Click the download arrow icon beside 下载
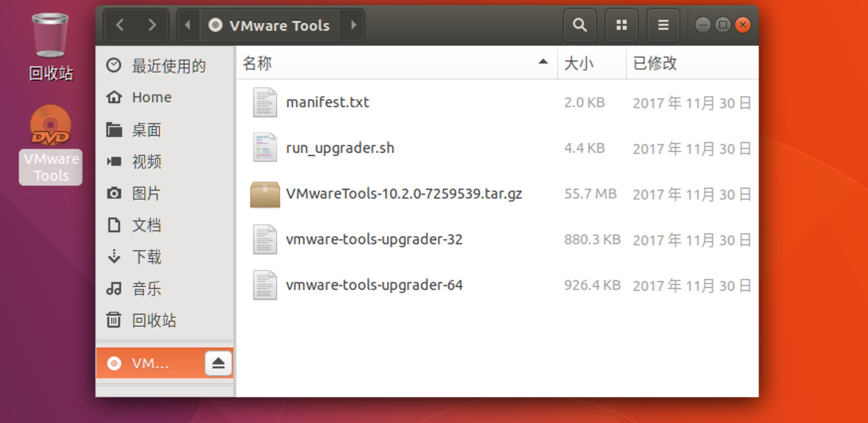The width and height of the screenshot is (868, 423). point(114,256)
